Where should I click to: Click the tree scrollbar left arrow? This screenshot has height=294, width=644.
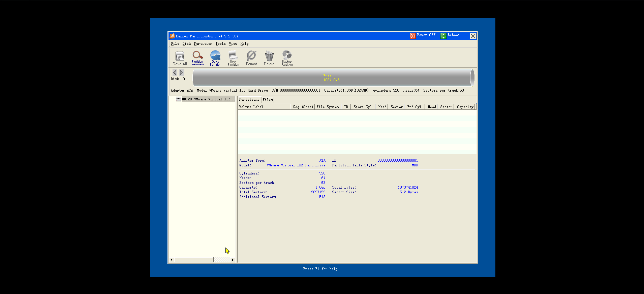pyautogui.click(x=172, y=260)
